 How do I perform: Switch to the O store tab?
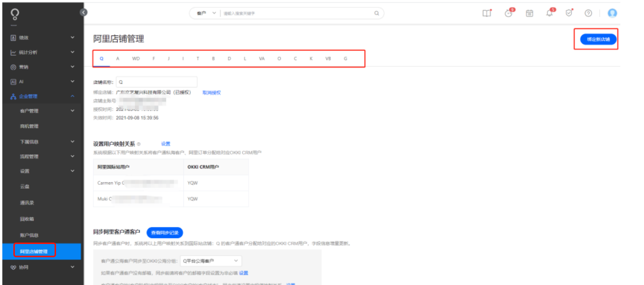(279, 58)
